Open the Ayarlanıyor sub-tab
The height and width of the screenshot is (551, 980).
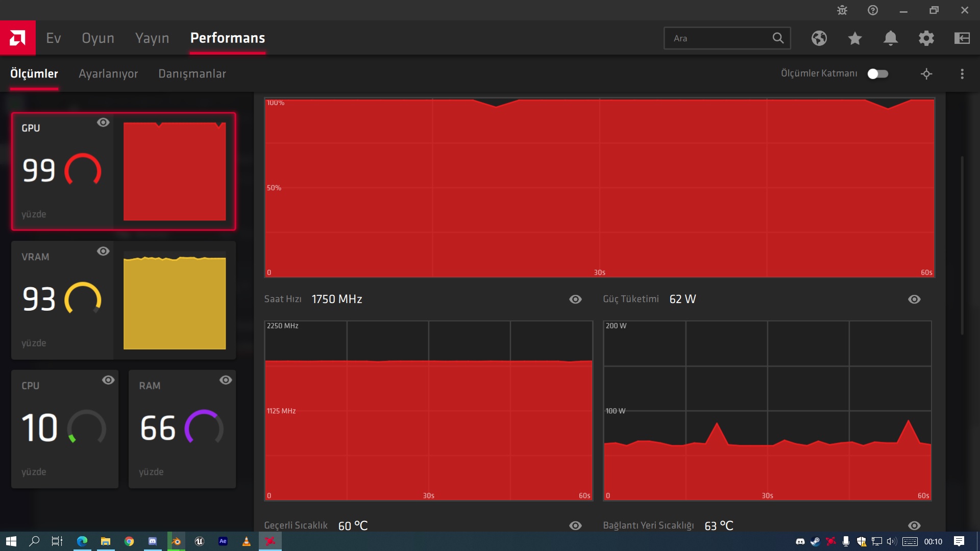point(108,74)
